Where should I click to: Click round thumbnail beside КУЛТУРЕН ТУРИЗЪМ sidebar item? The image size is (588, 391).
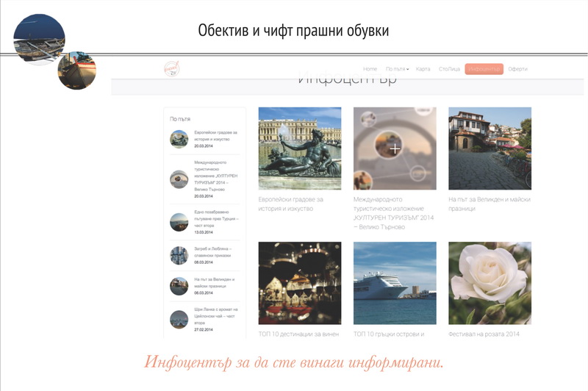point(179,179)
